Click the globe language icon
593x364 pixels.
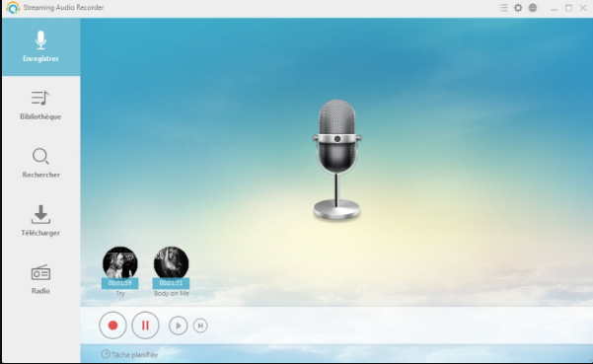533,8
